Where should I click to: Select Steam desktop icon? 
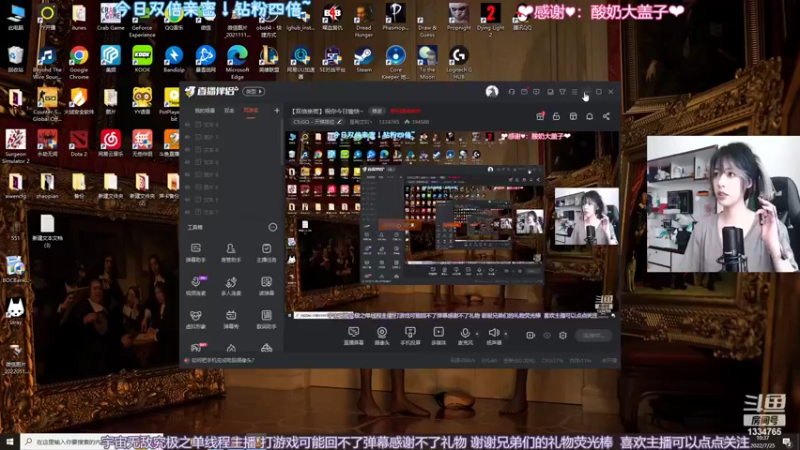click(364, 59)
